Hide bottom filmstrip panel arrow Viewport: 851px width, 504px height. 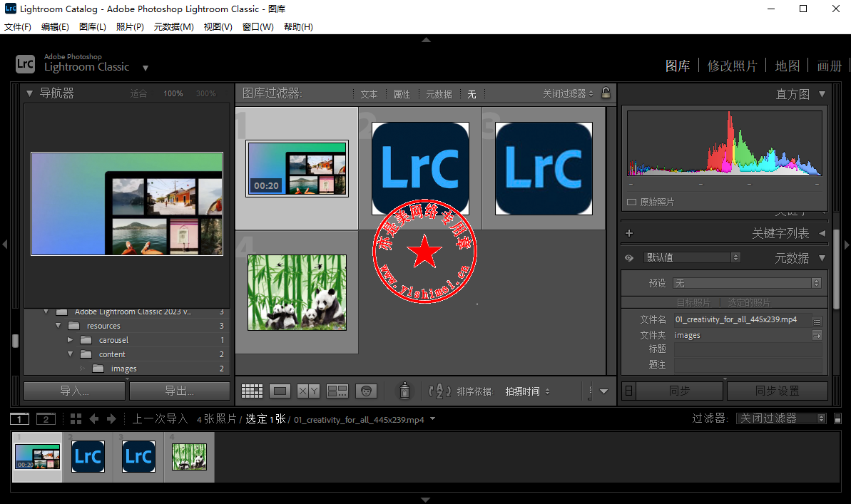tap(426, 500)
